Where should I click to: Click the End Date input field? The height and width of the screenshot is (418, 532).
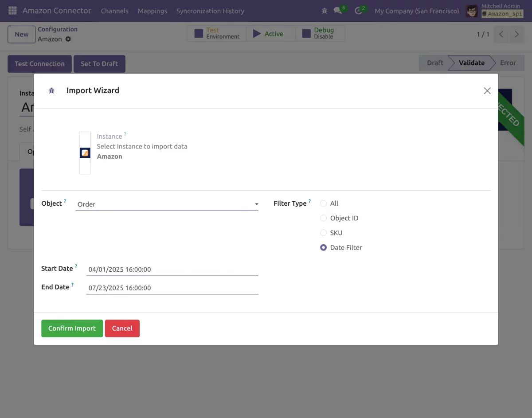tap(172, 288)
